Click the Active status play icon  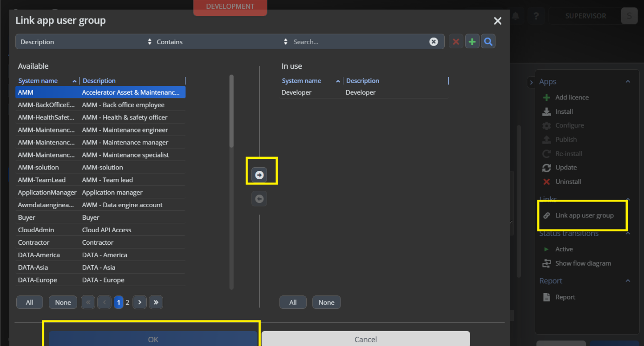click(546, 249)
